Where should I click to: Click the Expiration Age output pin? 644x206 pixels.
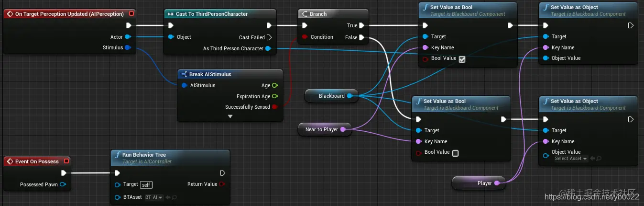pos(274,96)
